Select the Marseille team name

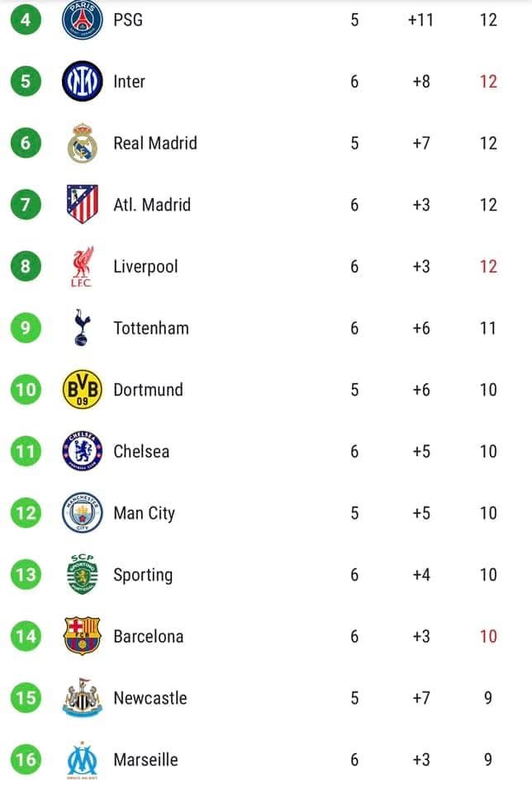click(145, 760)
